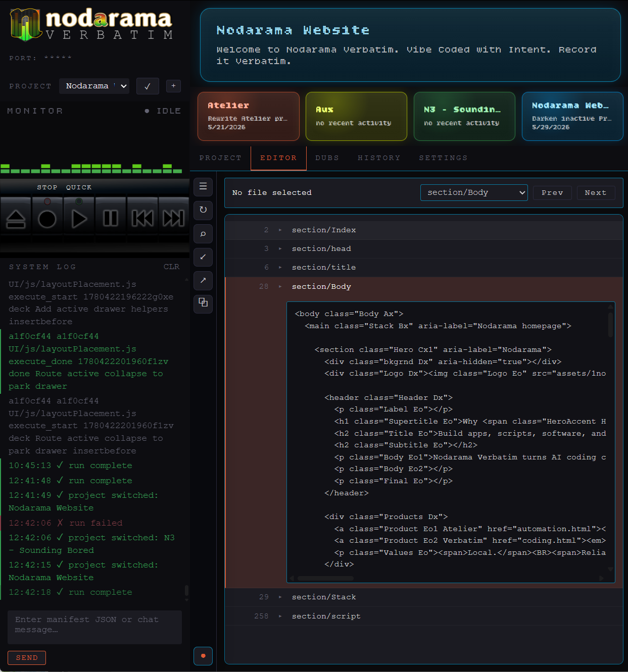This screenshot has width=628, height=672.
Task: Click the code editor's vertical scrollbar
Action: click(610, 325)
